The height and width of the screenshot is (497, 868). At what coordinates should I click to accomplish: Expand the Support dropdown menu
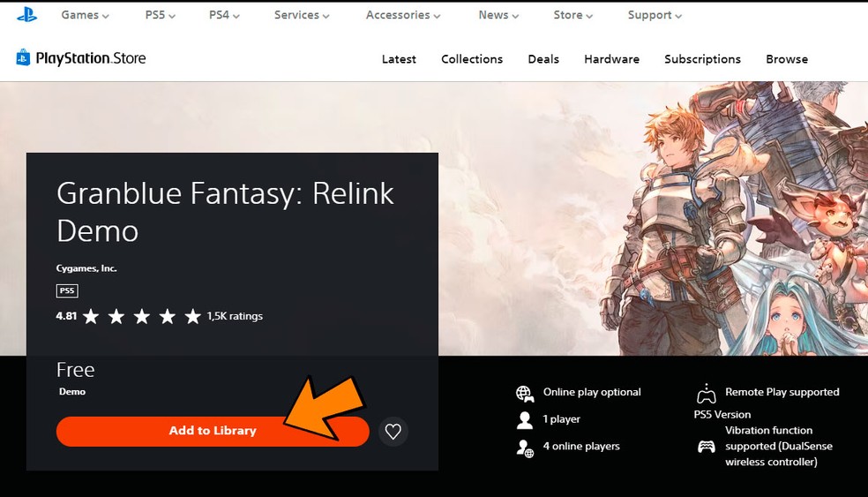coord(655,15)
